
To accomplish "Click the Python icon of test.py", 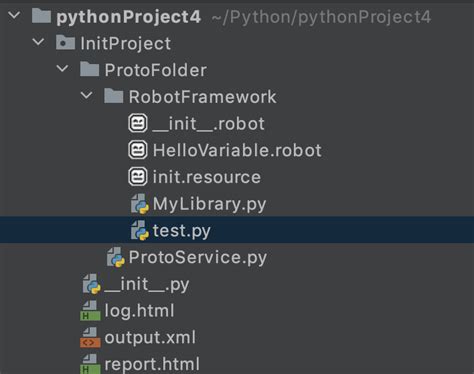I will click(x=139, y=230).
